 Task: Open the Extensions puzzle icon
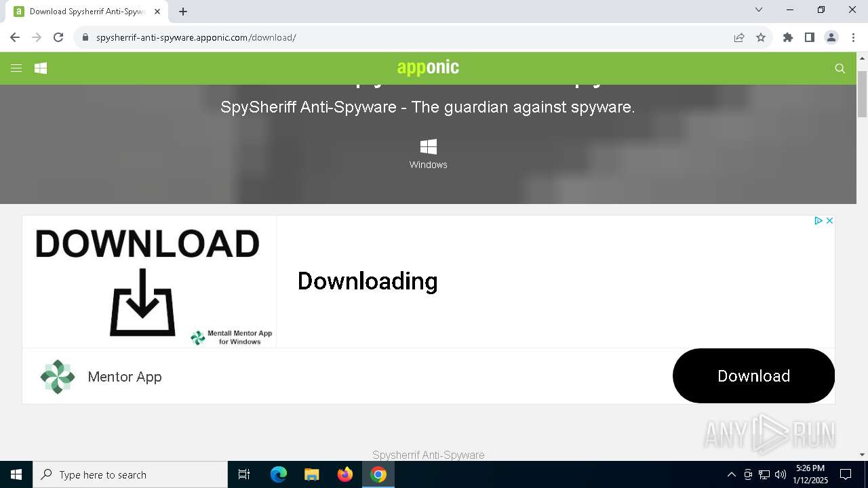[x=788, y=37]
